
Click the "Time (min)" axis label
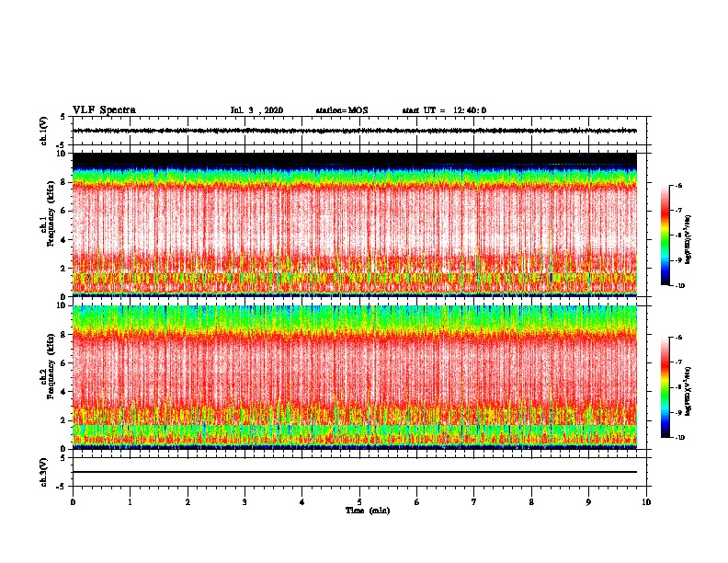(x=368, y=511)
